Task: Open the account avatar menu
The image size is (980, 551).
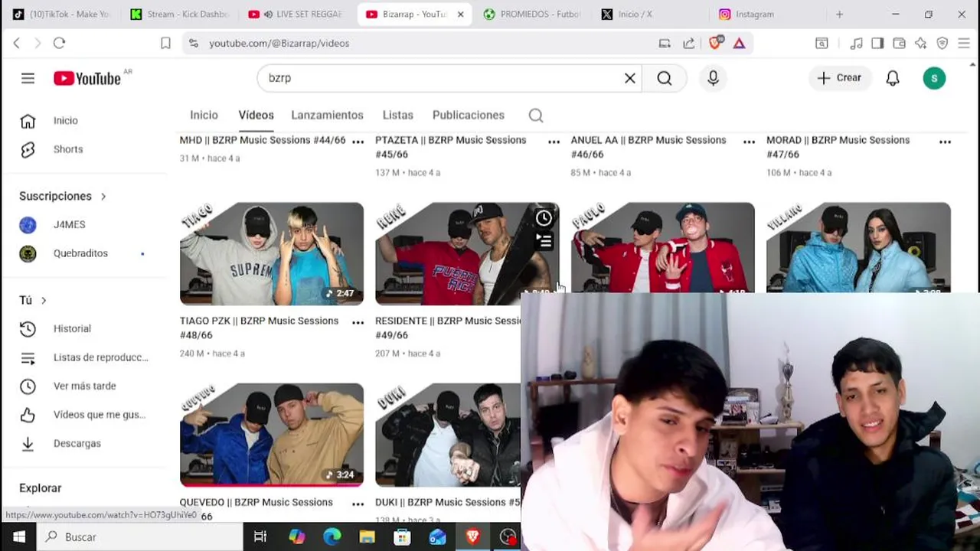Action: 934,78
